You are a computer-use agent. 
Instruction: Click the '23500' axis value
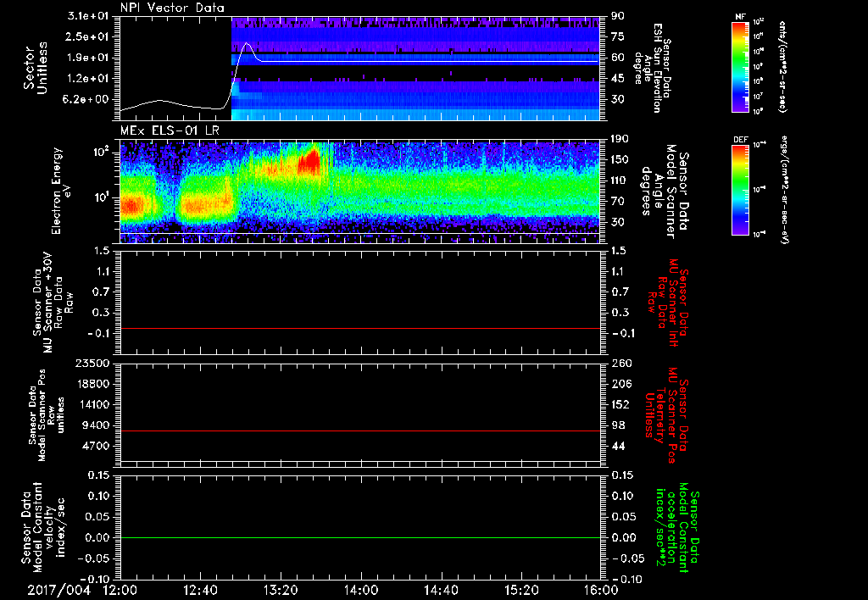[x=93, y=363]
